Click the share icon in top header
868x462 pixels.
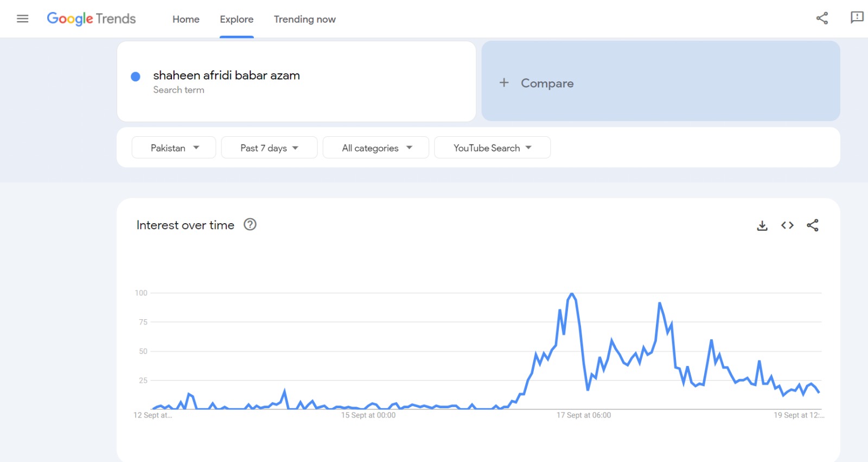point(822,18)
